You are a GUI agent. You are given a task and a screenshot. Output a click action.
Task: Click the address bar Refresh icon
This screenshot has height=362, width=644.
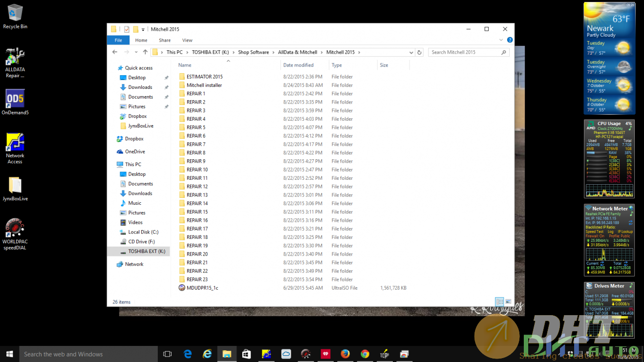click(x=419, y=52)
